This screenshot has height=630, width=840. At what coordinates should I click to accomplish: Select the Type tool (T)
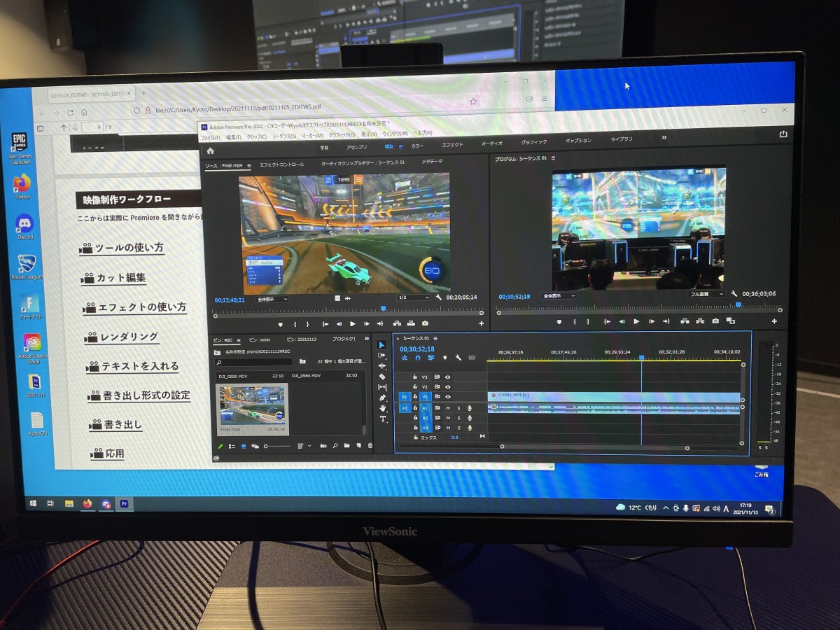click(383, 419)
